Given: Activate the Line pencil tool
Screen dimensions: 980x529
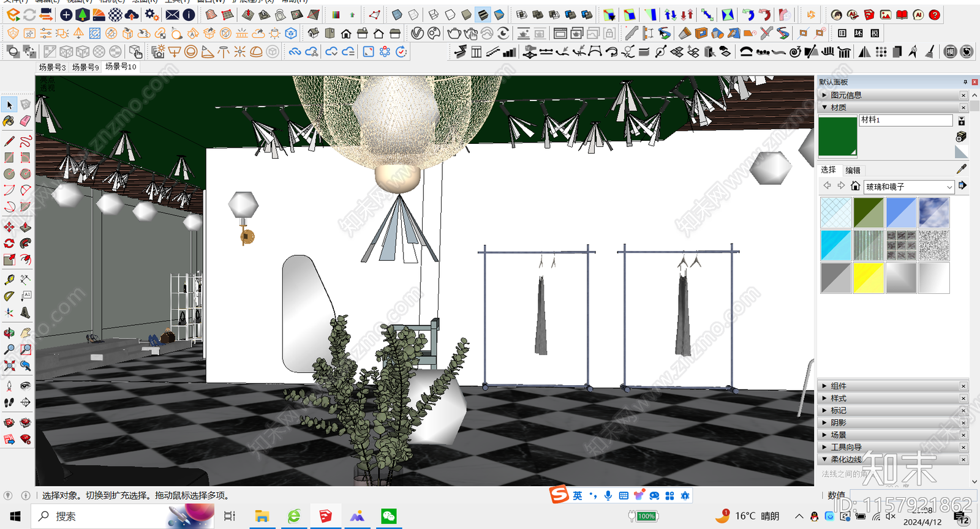Looking at the screenshot, I should click(x=9, y=141).
